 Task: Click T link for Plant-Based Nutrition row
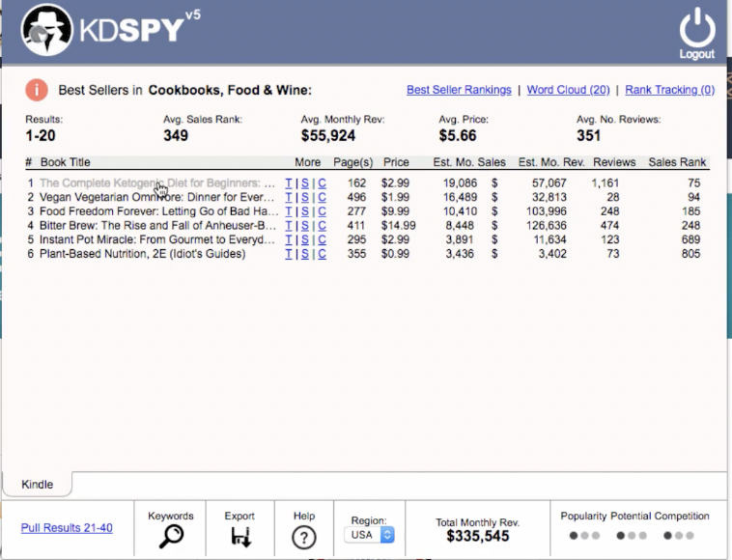tap(289, 254)
